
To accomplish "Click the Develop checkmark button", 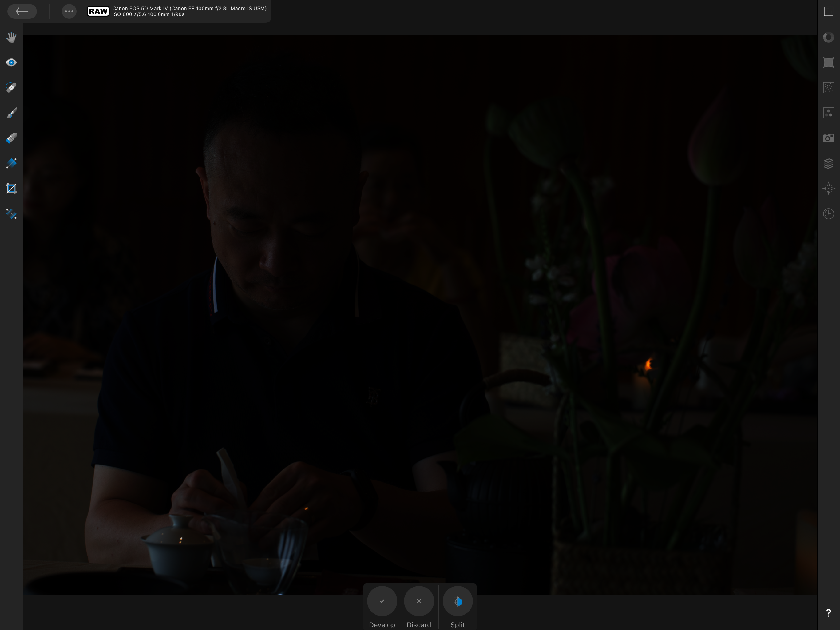I will tap(382, 601).
